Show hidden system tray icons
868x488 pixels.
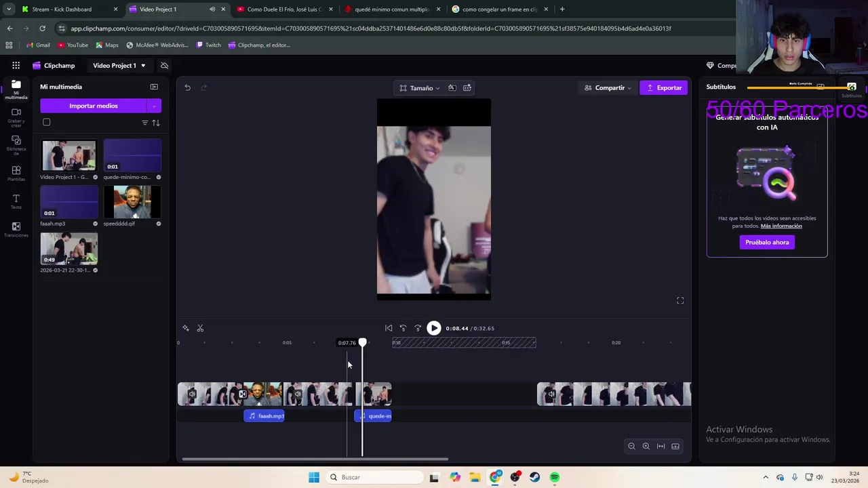[766, 477]
